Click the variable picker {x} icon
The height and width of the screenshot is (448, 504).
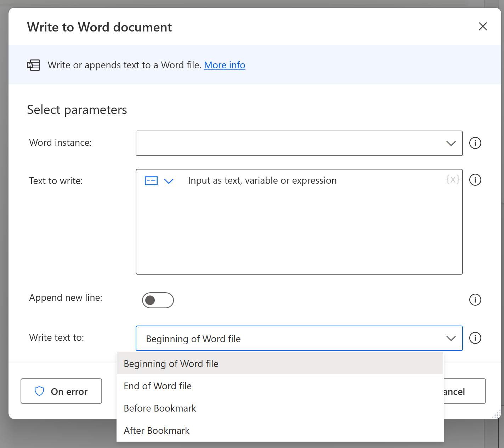pos(453,179)
